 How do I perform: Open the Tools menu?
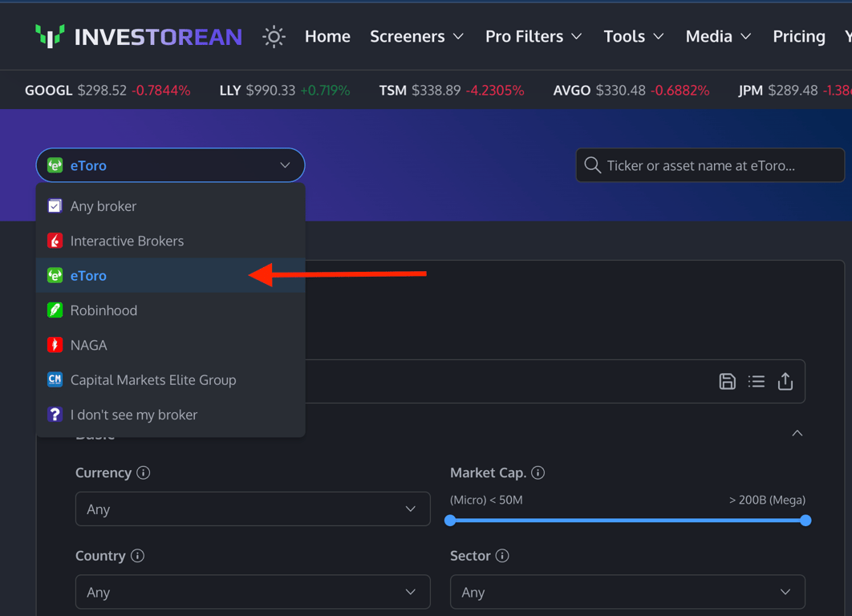click(x=634, y=36)
